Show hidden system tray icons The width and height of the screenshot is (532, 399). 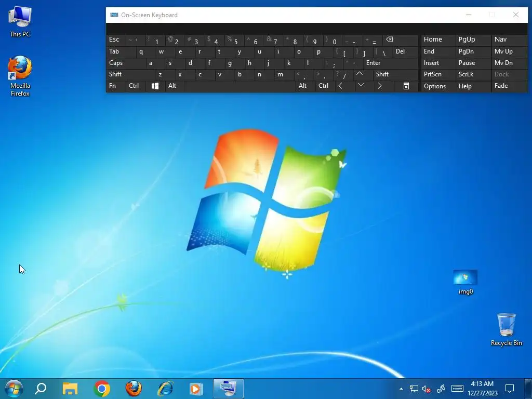401,389
